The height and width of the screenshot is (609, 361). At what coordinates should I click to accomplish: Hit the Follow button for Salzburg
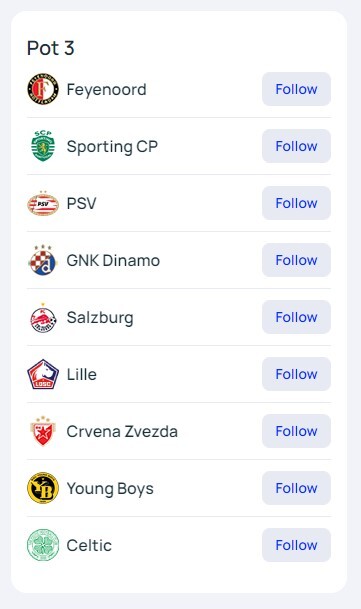pyautogui.click(x=296, y=317)
